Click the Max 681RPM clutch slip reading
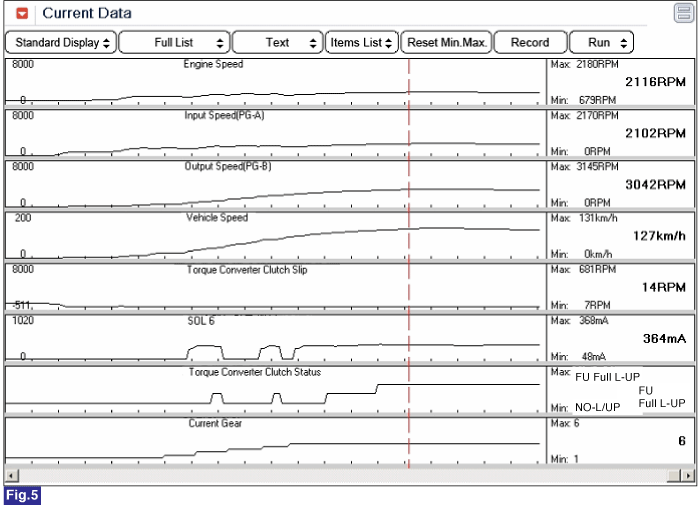The width and height of the screenshot is (700, 505). (x=583, y=269)
